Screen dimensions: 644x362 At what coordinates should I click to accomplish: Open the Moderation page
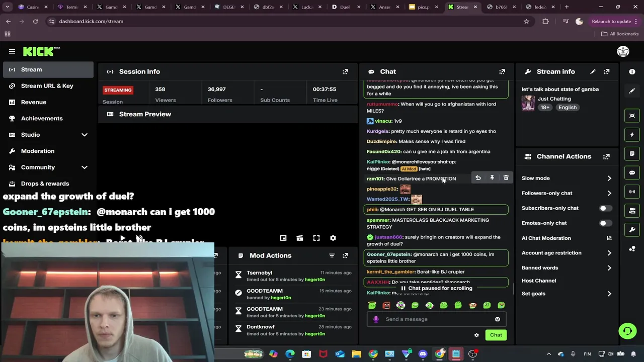(x=48, y=151)
